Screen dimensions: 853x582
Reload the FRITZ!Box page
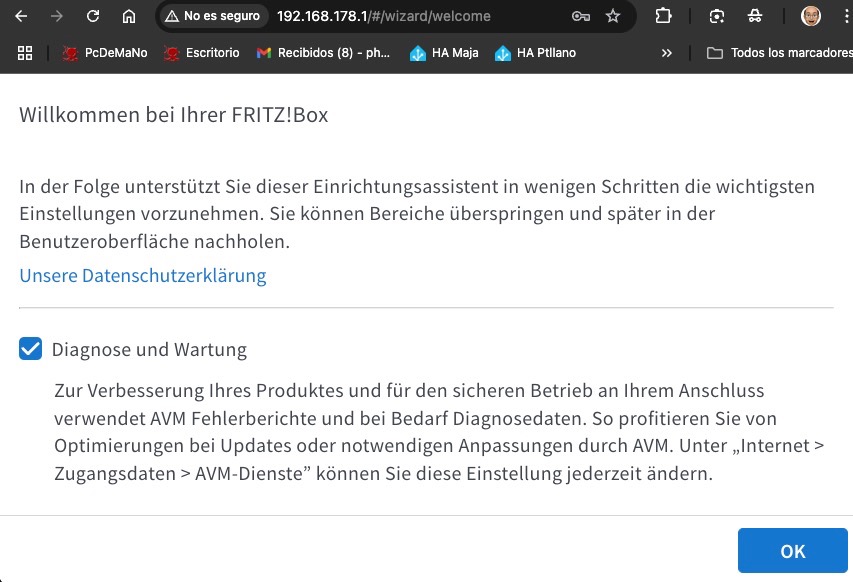[93, 16]
